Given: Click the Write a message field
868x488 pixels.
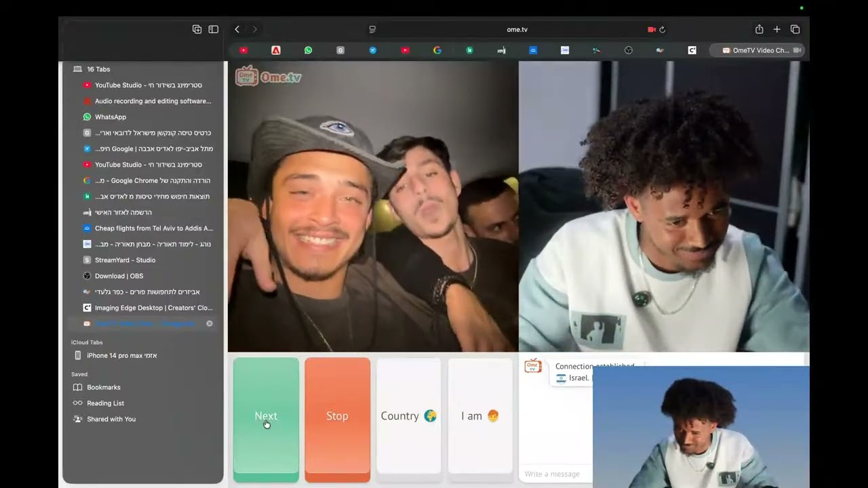Looking at the screenshot, I should [556, 474].
